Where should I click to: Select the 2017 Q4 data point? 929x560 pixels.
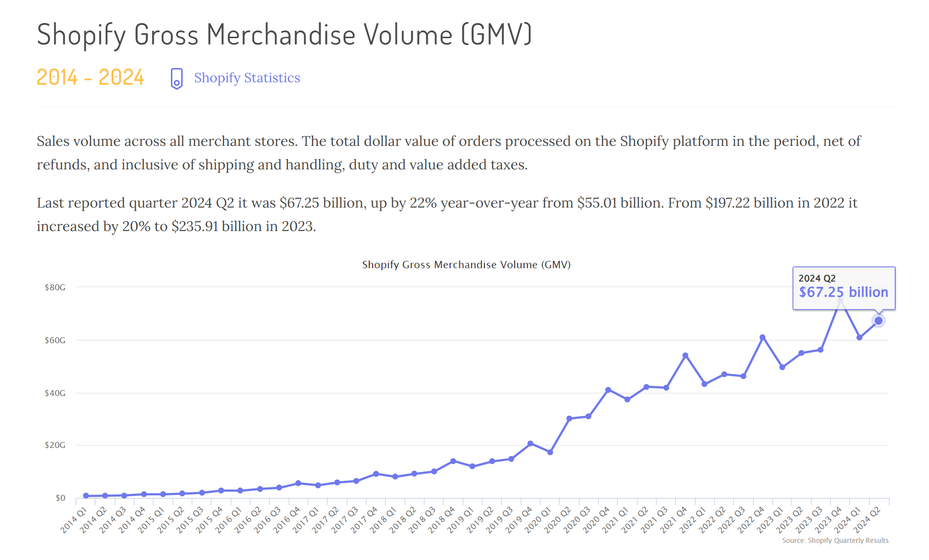[376, 474]
